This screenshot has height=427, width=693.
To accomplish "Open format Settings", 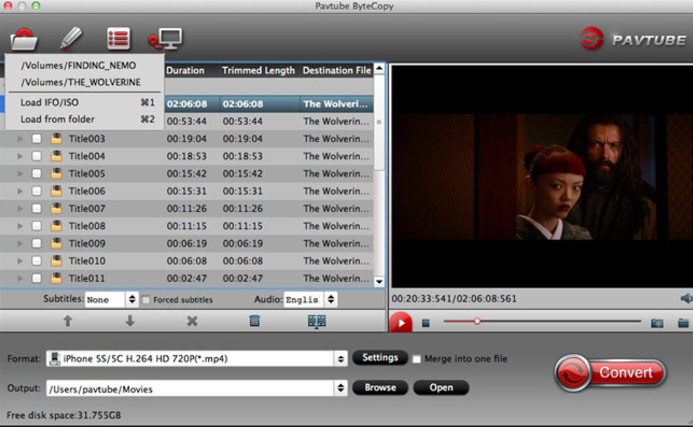I will (x=380, y=358).
